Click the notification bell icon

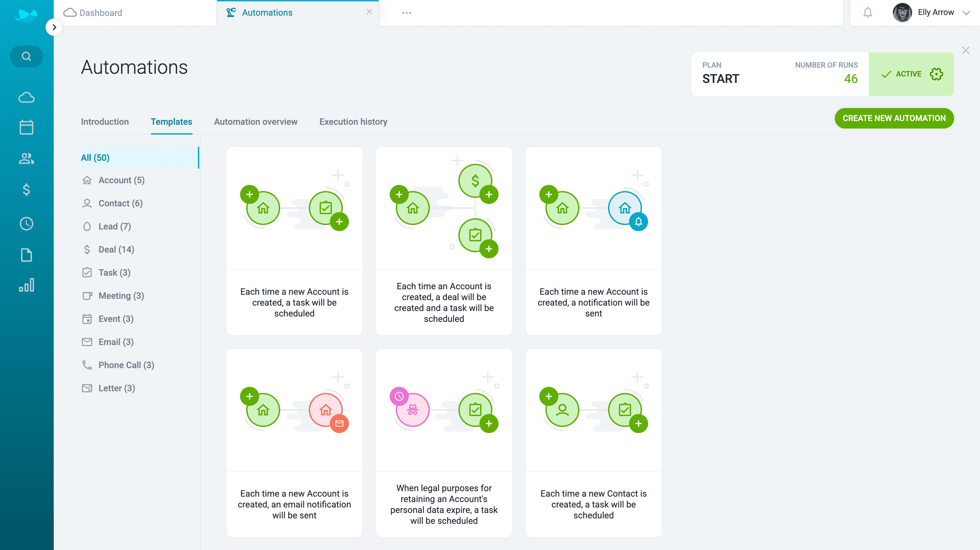tap(867, 13)
